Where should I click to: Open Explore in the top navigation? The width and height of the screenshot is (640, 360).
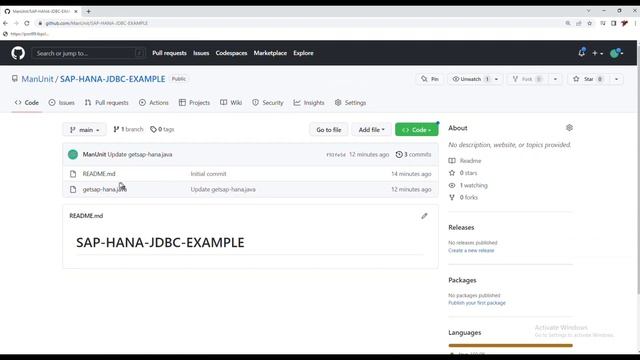(x=303, y=53)
